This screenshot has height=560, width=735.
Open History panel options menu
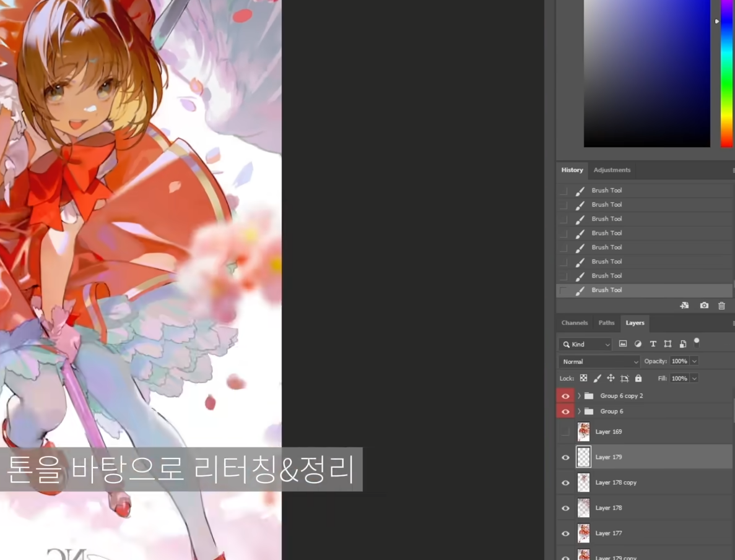[733, 171]
